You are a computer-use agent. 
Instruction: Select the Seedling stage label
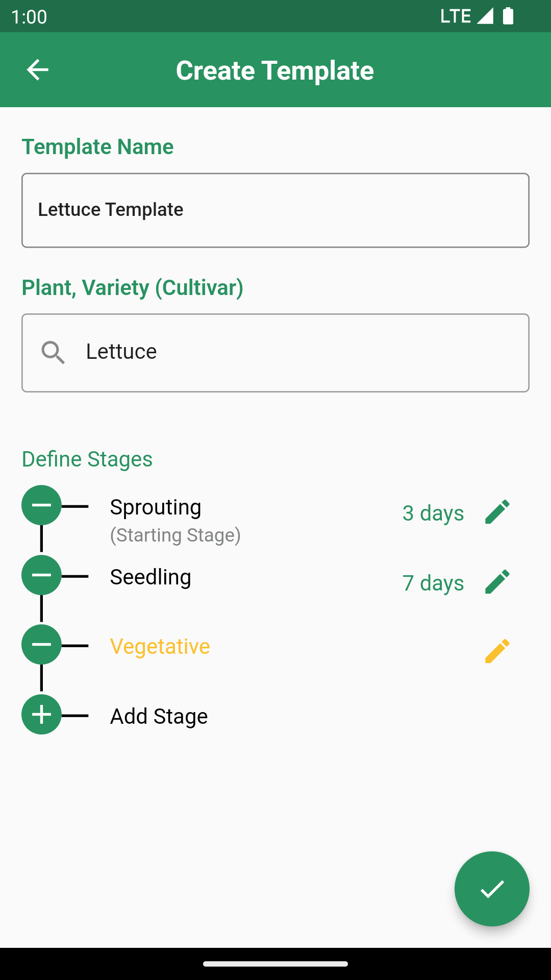[151, 577]
